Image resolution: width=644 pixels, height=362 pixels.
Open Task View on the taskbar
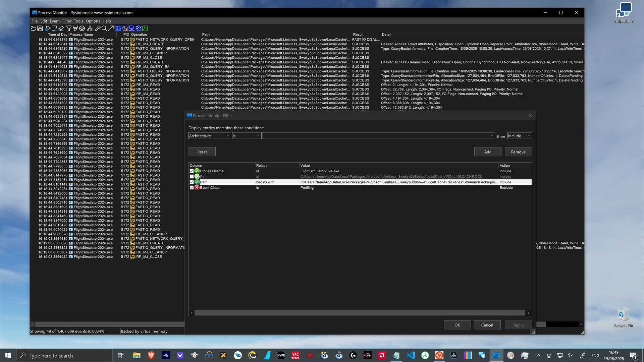point(121,355)
